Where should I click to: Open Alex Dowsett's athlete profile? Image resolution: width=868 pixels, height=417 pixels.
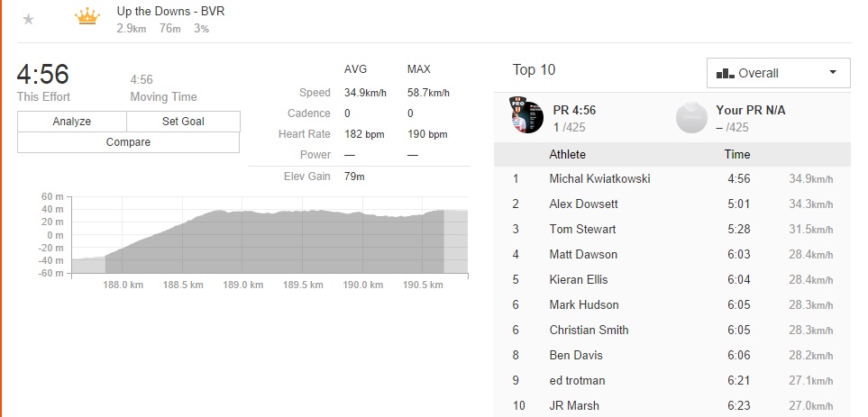click(x=585, y=204)
